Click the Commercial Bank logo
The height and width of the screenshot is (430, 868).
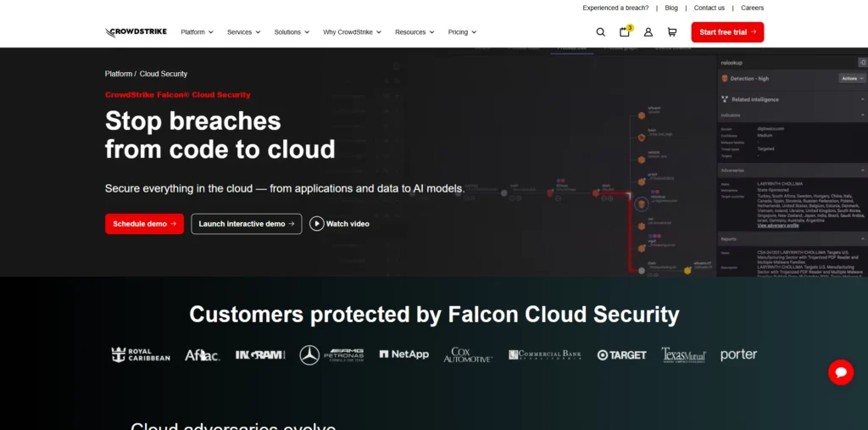[545, 355]
